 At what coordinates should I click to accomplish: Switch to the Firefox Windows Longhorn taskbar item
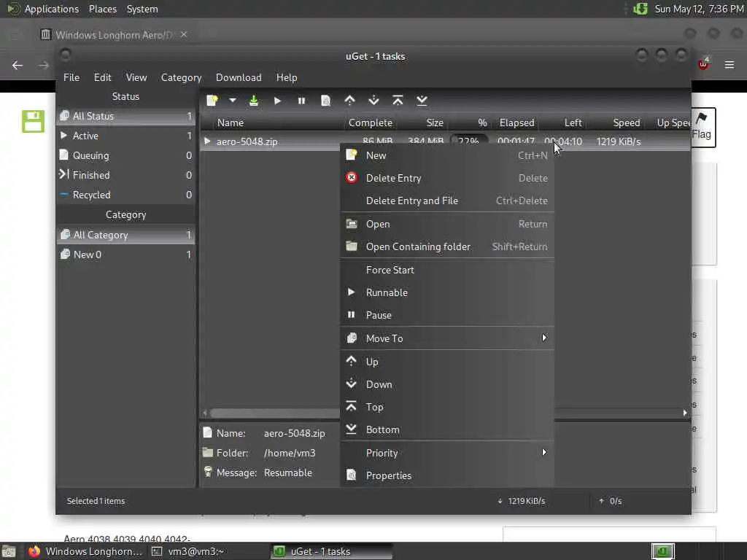tap(86, 551)
